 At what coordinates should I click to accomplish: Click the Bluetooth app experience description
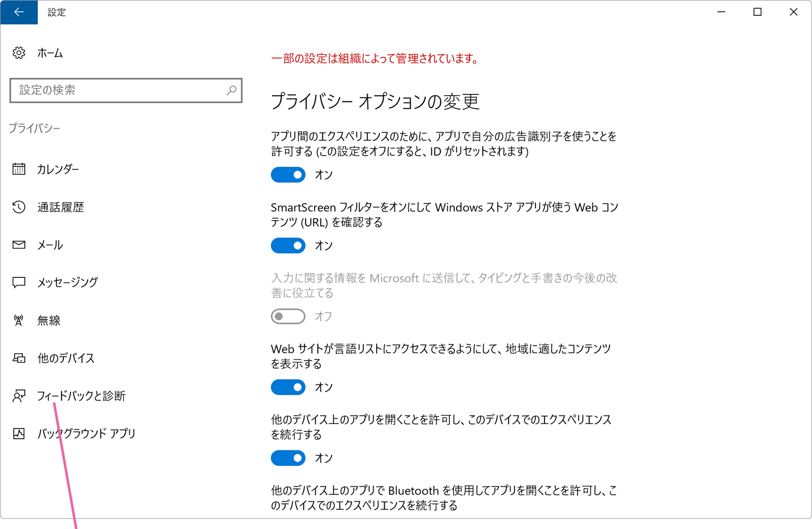coord(444,498)
